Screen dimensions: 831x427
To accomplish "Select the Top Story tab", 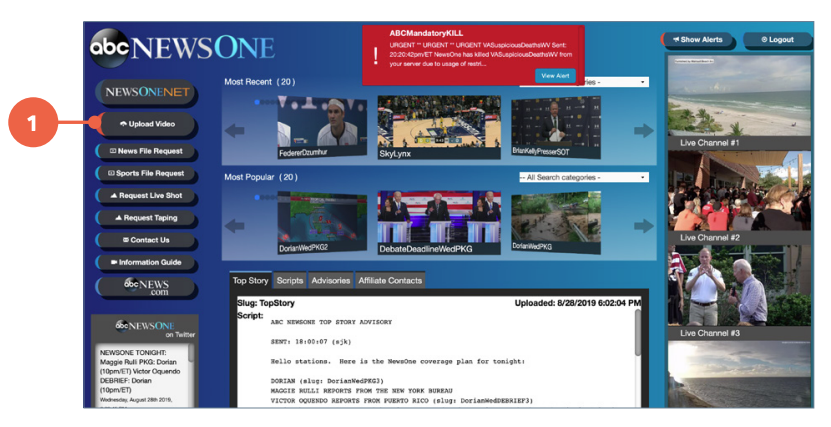I will [251, 281].
